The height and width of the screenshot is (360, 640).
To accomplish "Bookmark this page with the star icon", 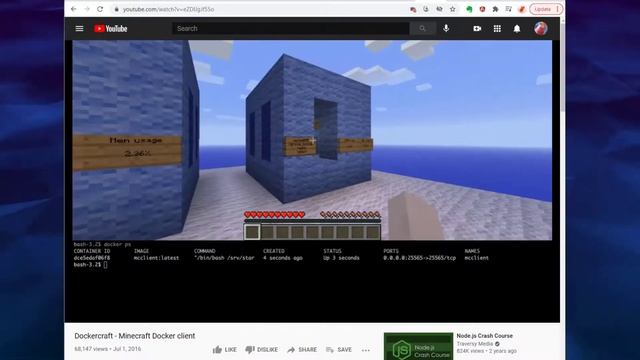I will tap(453, 9).
